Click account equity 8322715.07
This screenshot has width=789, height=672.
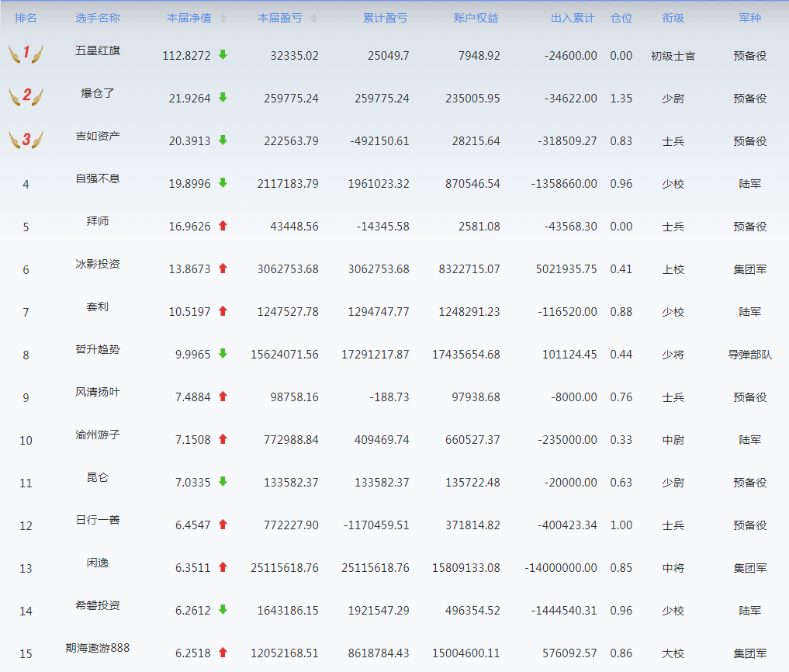[469, 269]
